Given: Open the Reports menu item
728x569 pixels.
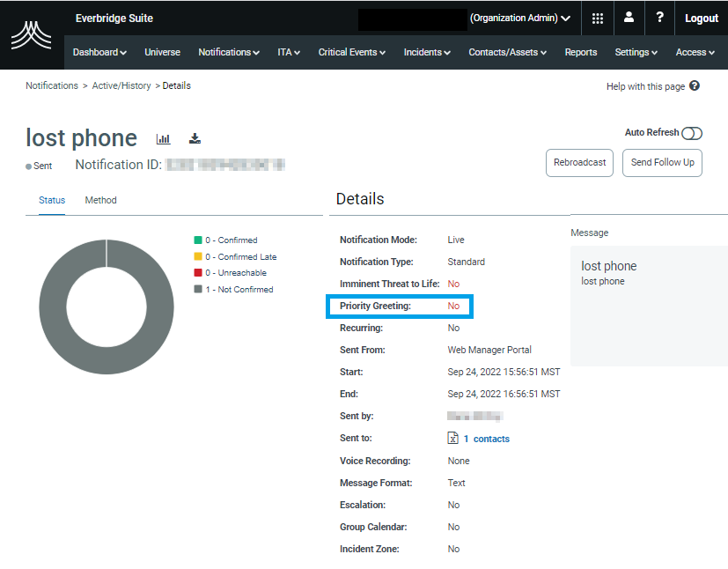Looking at the screenshot, I should pos(581,53).
